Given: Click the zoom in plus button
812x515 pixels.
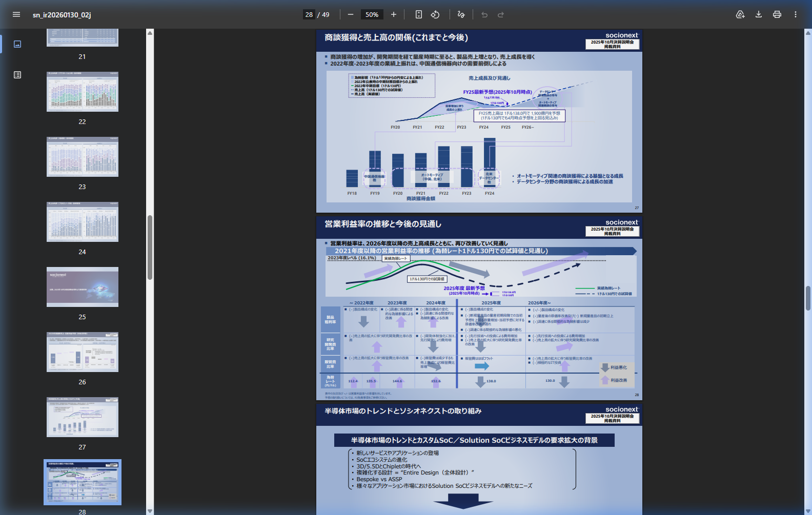Looking at the screenshot, I should click(394, 14).
